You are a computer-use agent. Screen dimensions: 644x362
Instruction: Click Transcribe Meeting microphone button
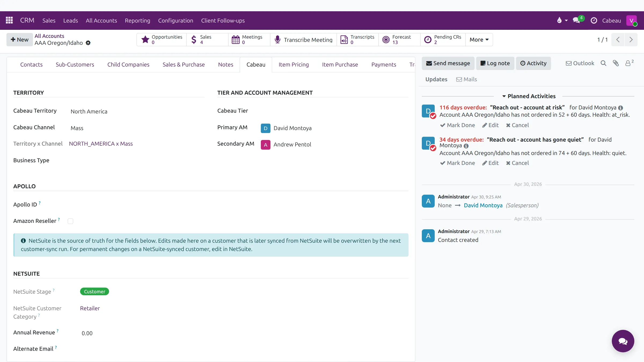pyautogui.click(x=303, y=40)
